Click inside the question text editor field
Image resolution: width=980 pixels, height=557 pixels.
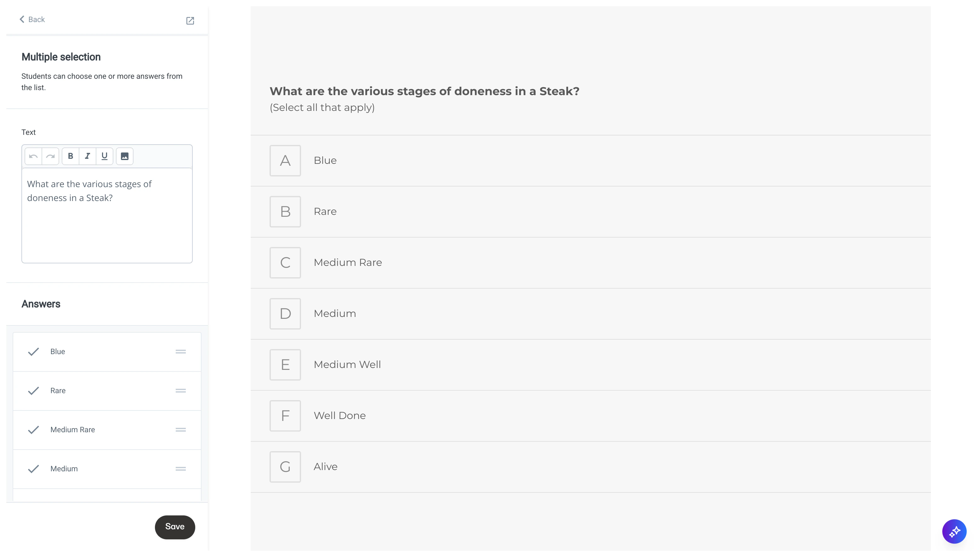coord(107,214)
